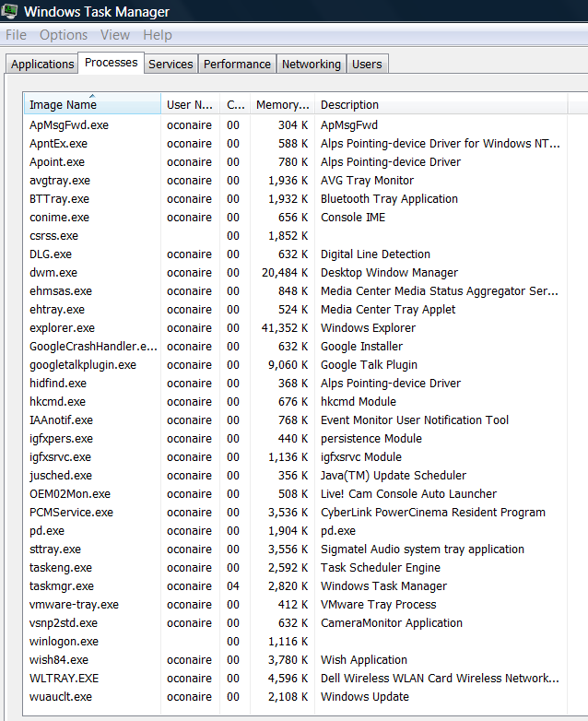Switch to the Users tab
588x721 pixels.
point(367,64)
